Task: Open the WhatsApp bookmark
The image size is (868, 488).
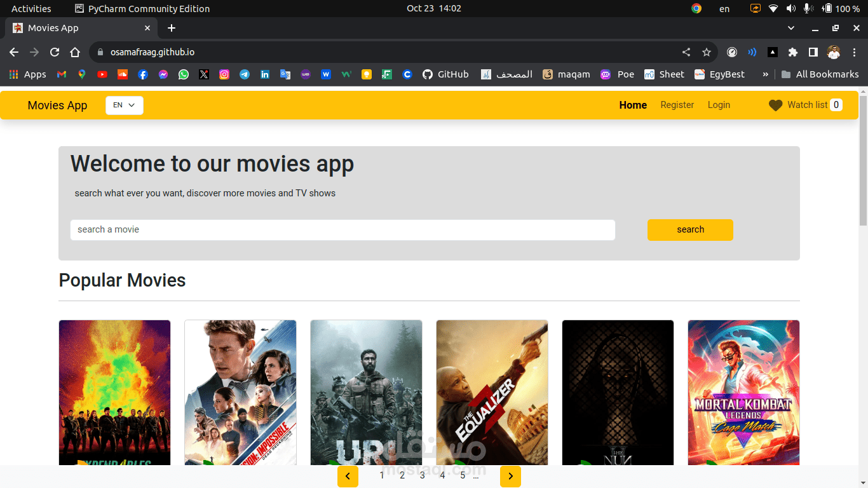Action: coord(184,74)
